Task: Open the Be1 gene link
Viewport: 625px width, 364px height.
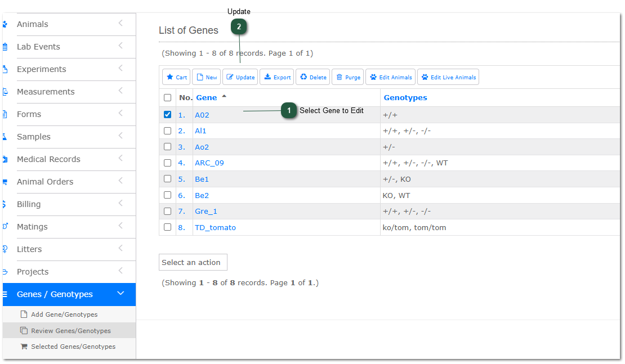Action: click(202, 179)
